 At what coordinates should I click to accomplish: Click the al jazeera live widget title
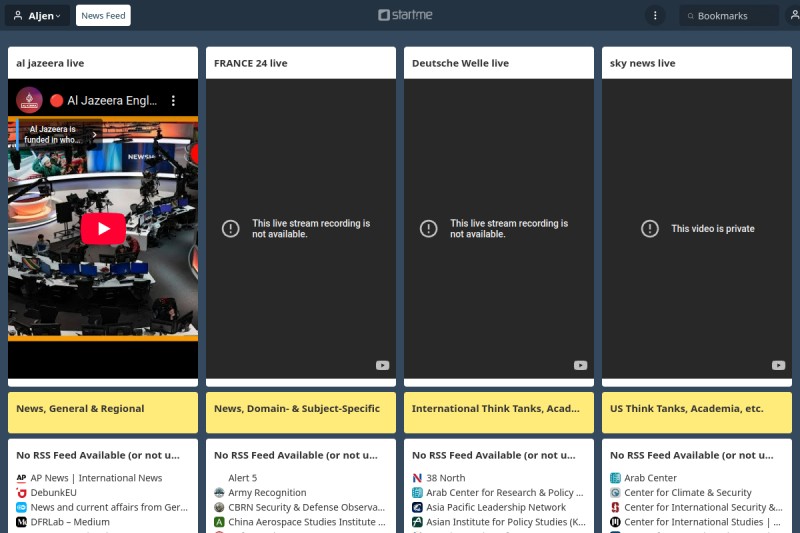point(50,63)
